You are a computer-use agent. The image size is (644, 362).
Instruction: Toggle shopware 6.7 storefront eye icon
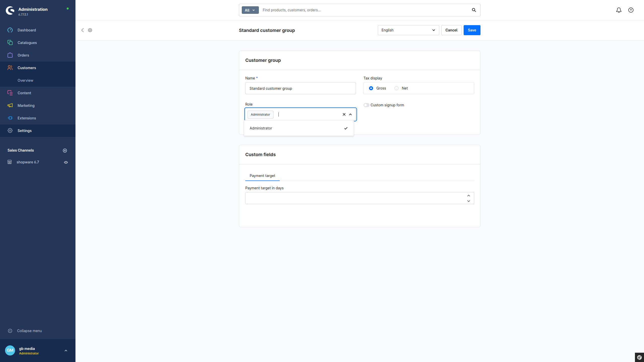(66, 162)
